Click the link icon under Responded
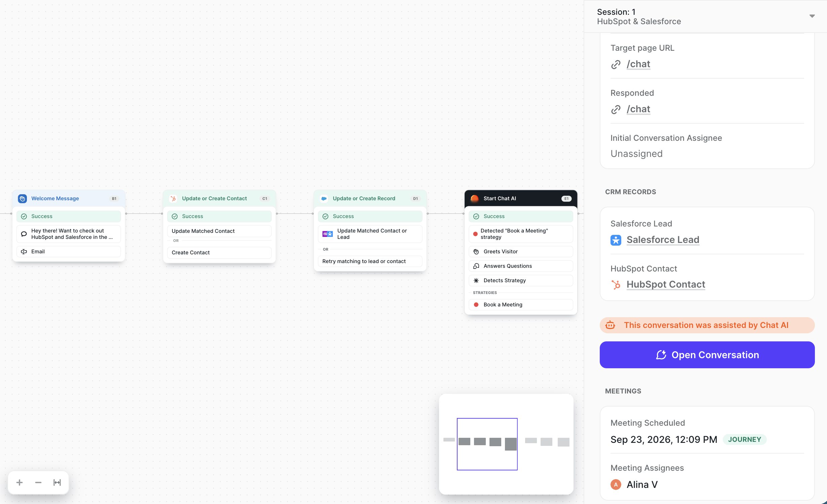Image resolution: width=827 pixels, height=504 pixels. (616, 109)
